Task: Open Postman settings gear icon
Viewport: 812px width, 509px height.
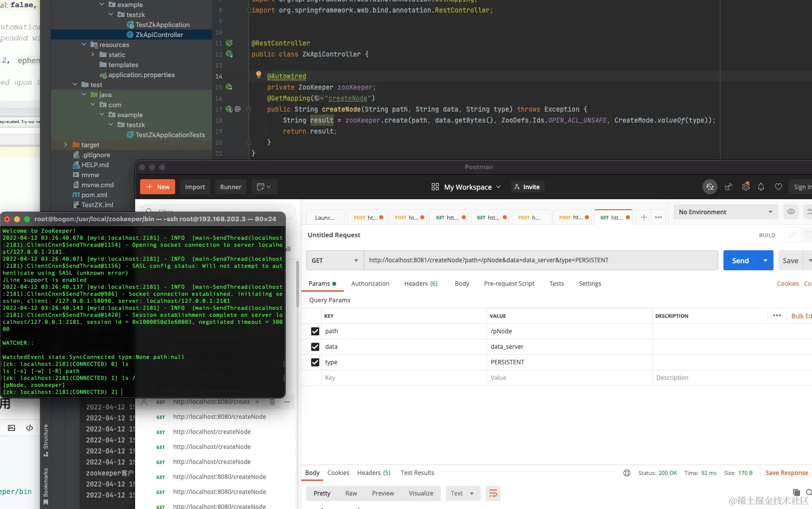Action: (746, 187)
